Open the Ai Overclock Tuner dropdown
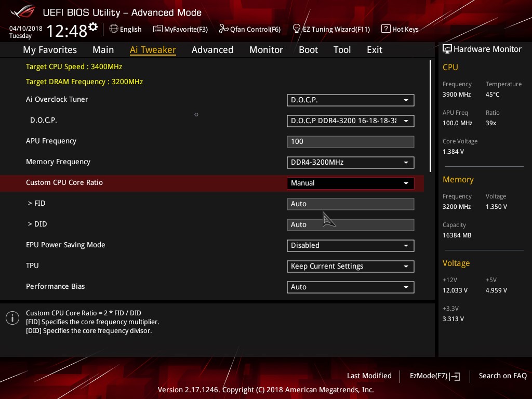The width and height of the screenshot is (532, 399). 350,100
